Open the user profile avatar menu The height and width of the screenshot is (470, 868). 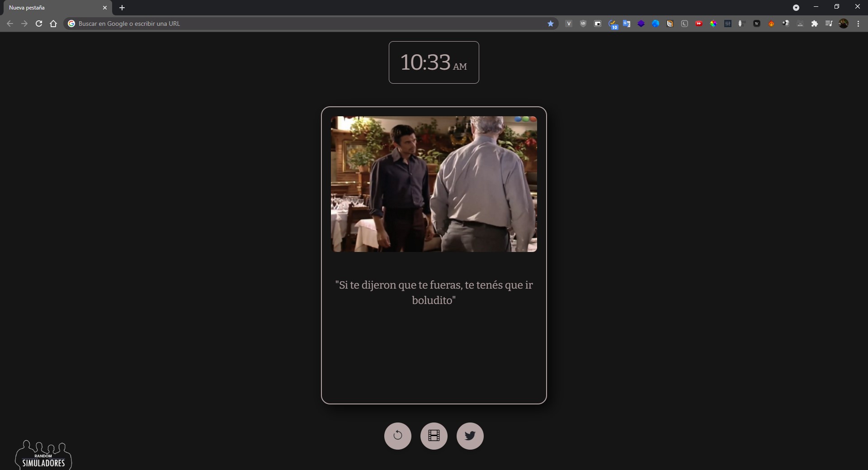[844, 24]
